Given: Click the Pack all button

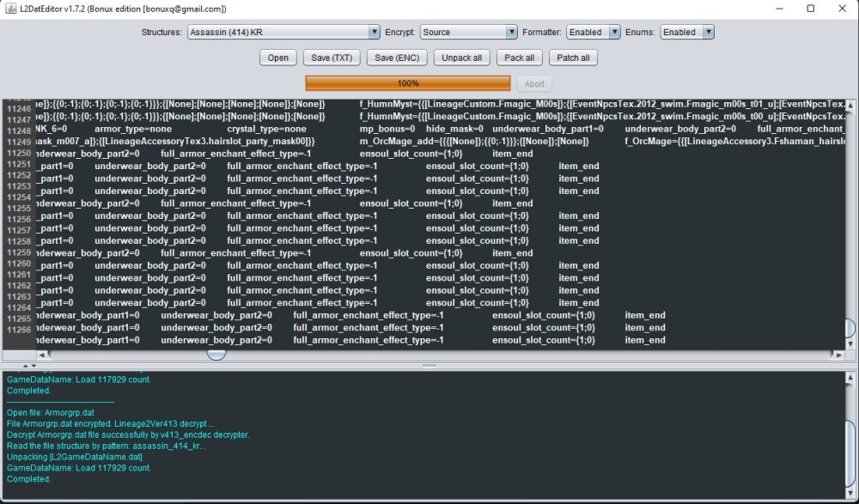Looking at the screenshot, I should (519, 58).
